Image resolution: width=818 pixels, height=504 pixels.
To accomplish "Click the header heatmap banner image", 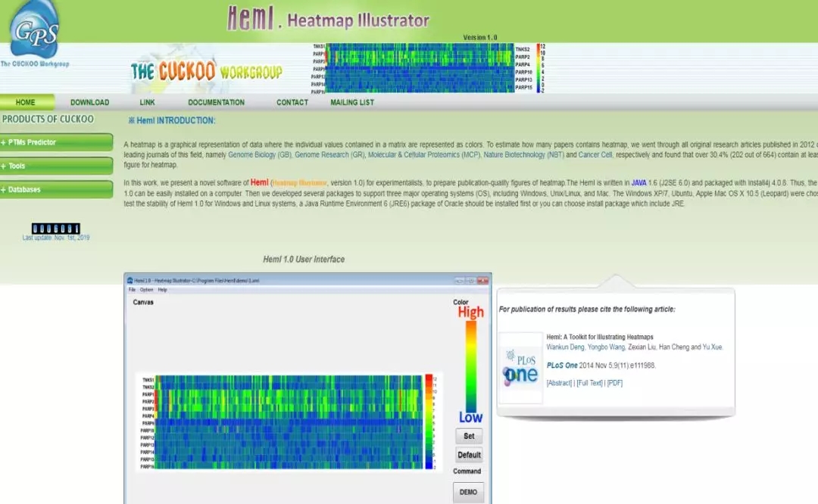I will click(420, 68).
